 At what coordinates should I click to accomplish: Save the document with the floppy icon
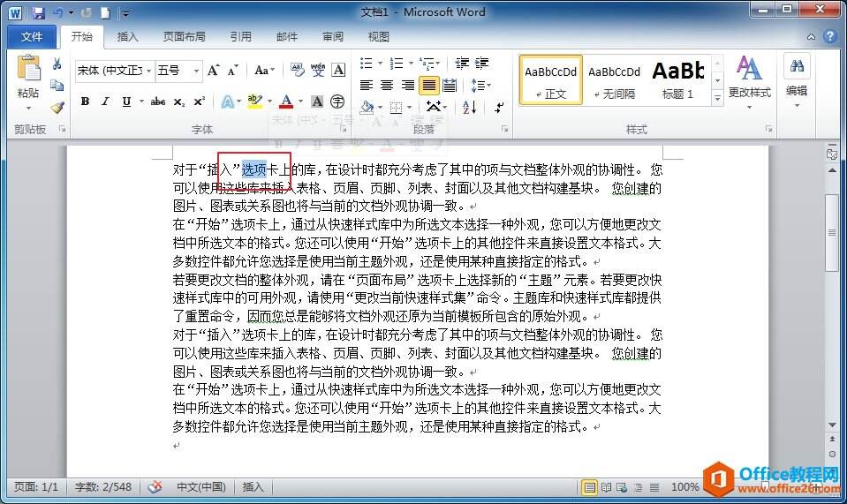(x=38, y=13)
